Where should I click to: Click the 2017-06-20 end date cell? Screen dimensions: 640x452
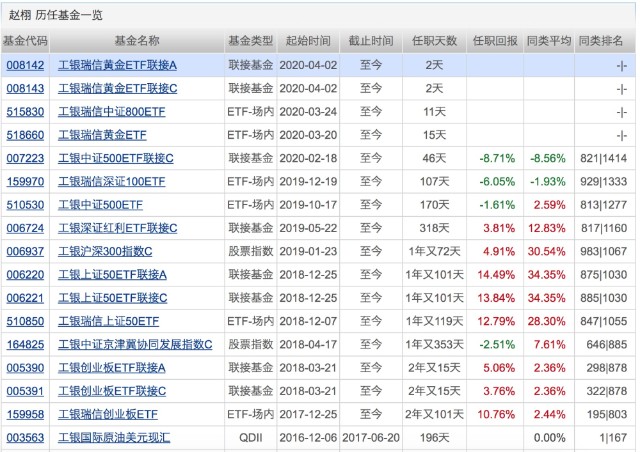pyautogui.click(x=371, y=438)
